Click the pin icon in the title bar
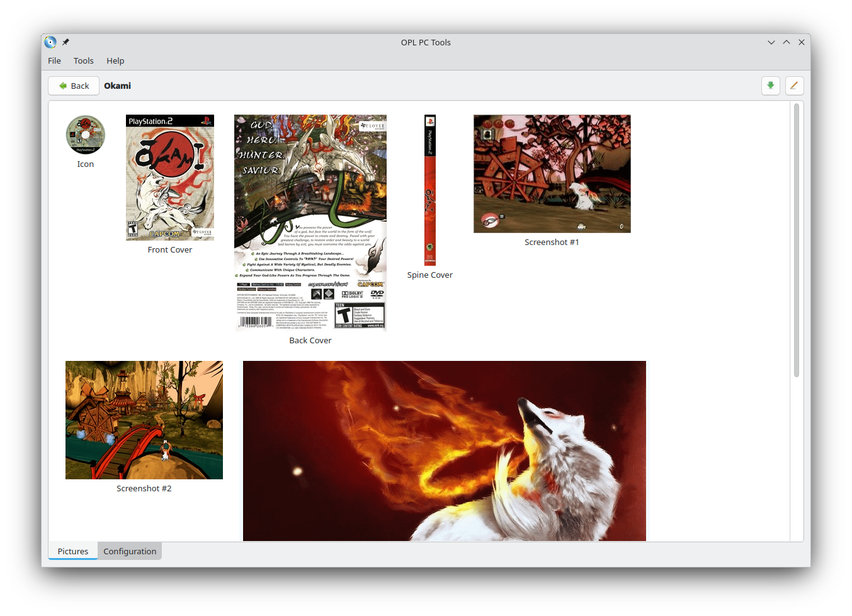Image resolution: width=852 pixels, height=616 pixels. coord(65,42)
